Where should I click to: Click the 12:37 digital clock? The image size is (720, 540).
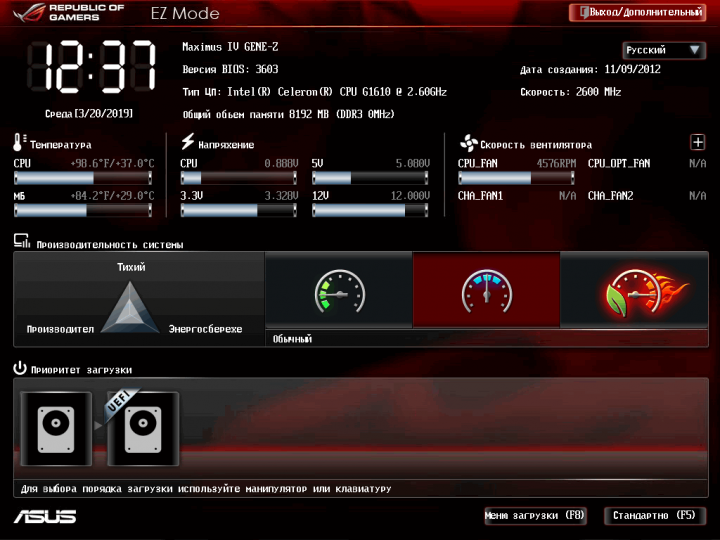91,67
